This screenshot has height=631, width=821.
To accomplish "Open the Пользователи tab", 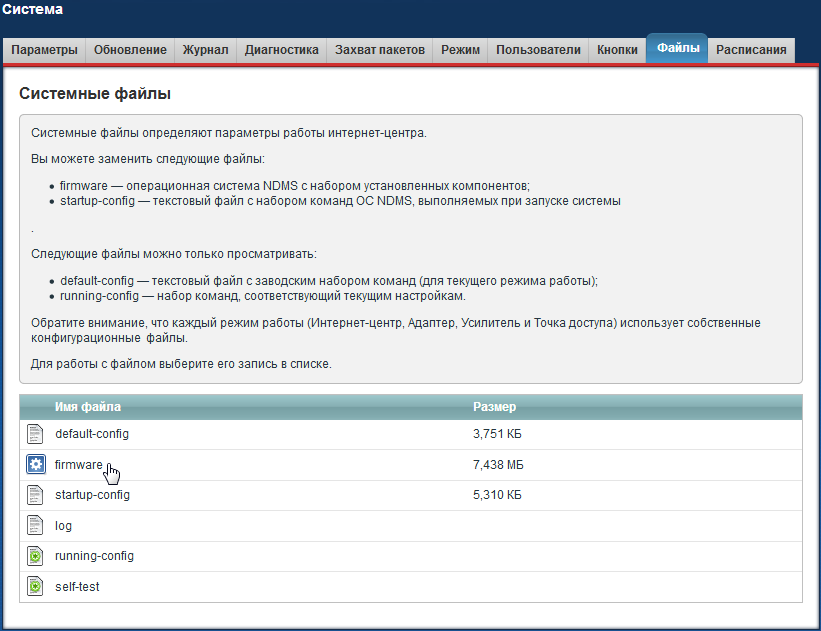I will click(538, 50).
